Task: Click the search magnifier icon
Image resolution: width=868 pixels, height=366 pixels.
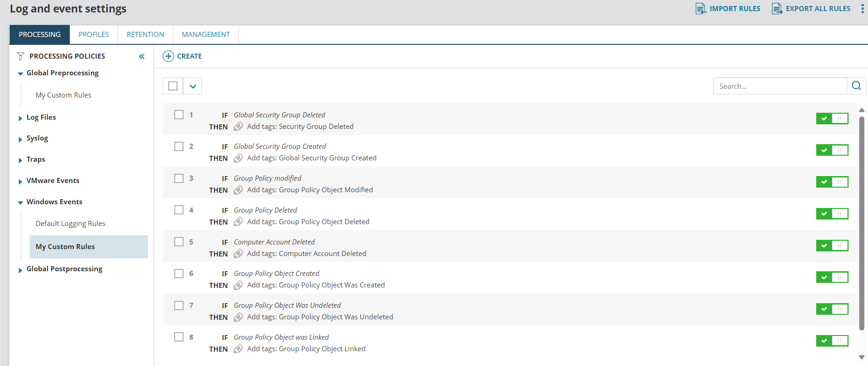Action: click(x=856, y=86)
